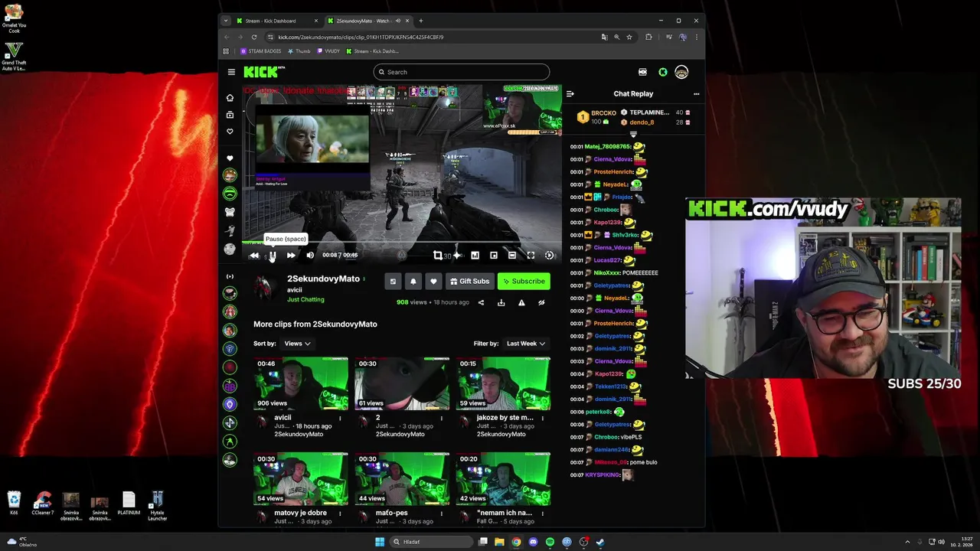Open options for 'avicii' clip card
The image size is (980, 551).
340,419
